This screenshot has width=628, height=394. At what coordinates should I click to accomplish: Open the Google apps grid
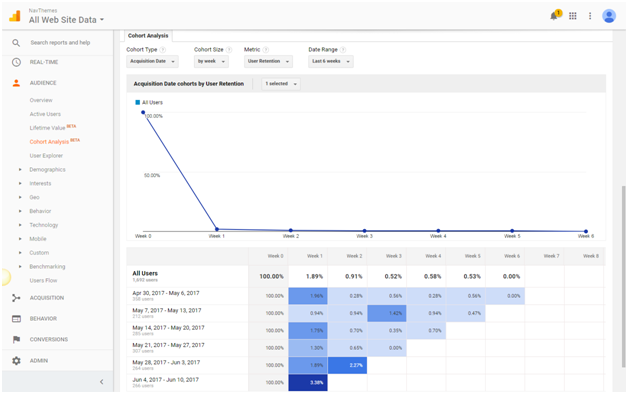[573, 16]
